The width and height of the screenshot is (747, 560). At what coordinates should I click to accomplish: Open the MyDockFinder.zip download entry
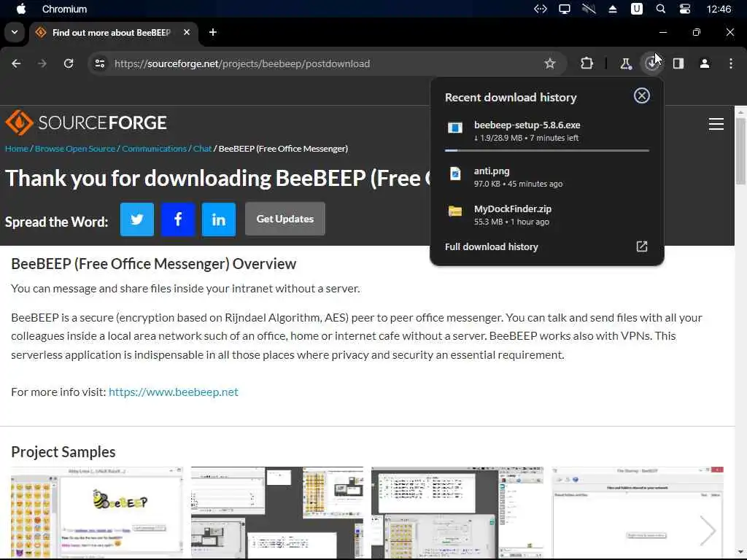point(547,215)
